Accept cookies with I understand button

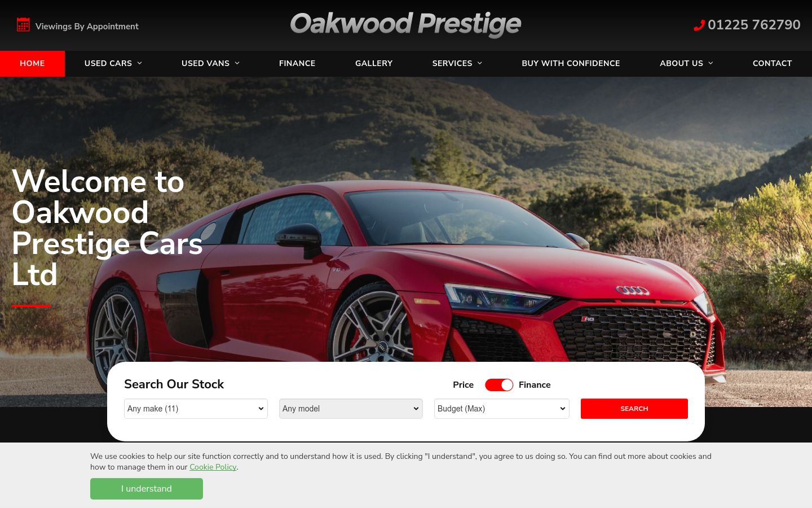coord(147,489)
